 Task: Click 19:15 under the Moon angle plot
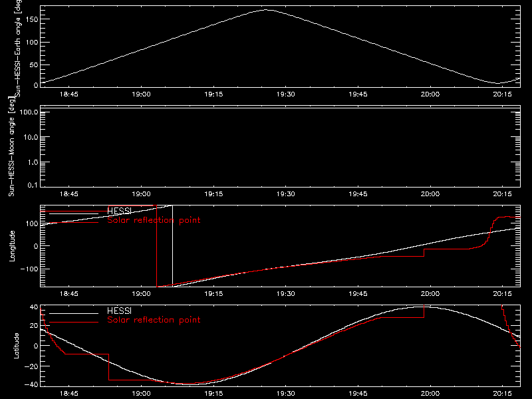[213, 194]
